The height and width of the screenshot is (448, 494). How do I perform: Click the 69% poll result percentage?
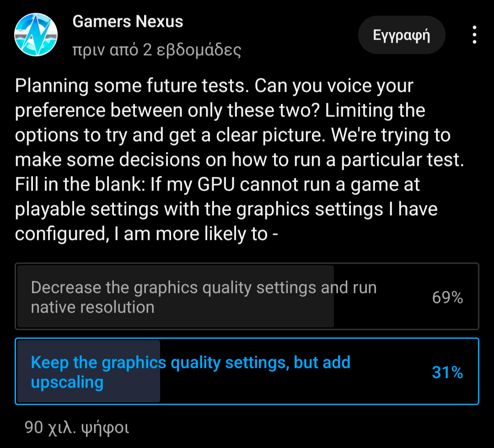[447, 298]
